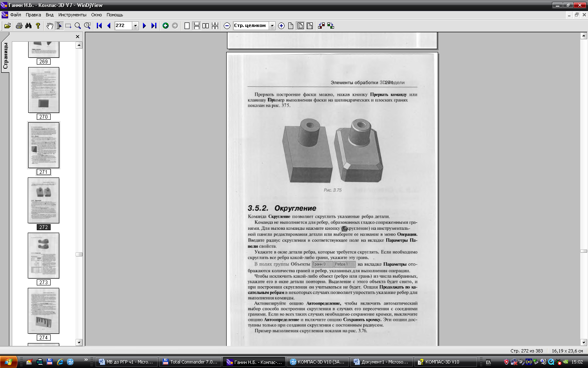The width and height of the screenshot is (588, 368).
Task: Select the page 274 thumbnail
Action: (44, 311)
